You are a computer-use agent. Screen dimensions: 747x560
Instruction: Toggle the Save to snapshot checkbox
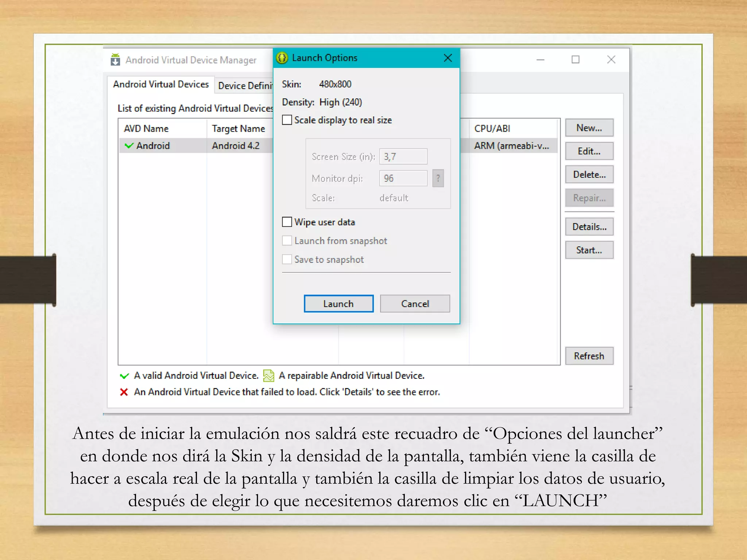[287, 259]
